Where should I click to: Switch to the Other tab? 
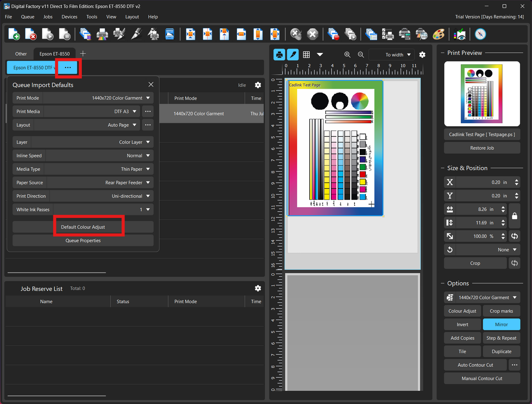(21, 54)
